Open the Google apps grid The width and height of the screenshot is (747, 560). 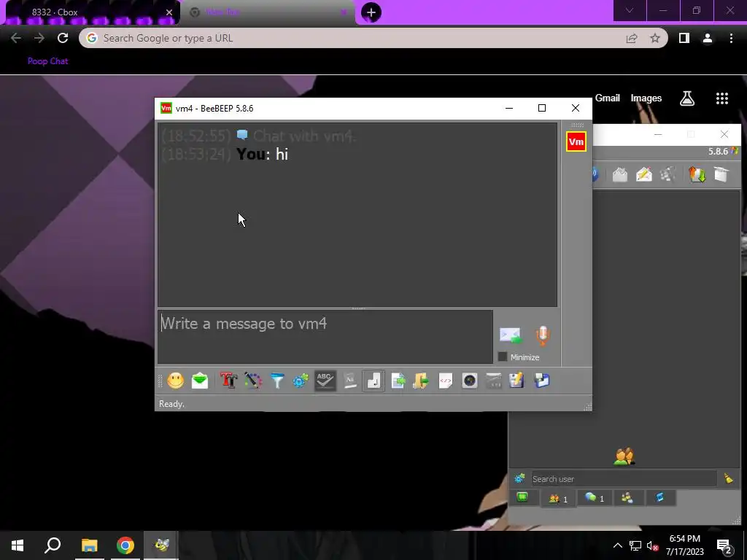[722, 98]
